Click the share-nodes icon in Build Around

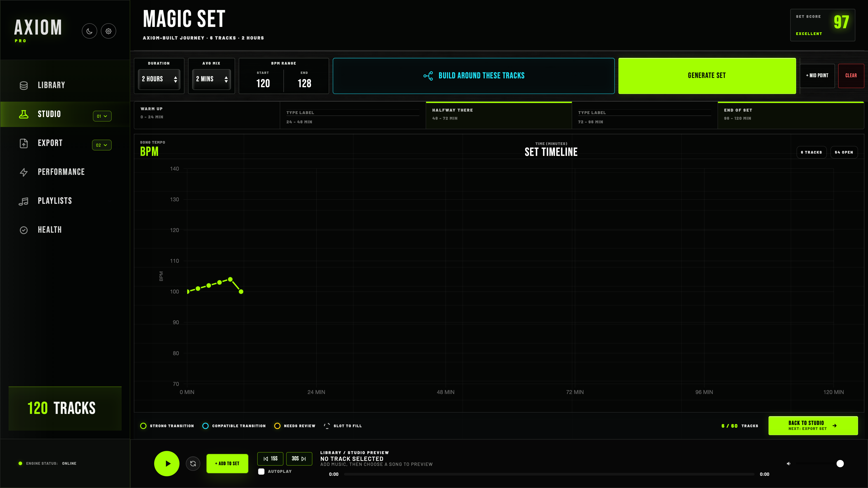click(428, 76)
